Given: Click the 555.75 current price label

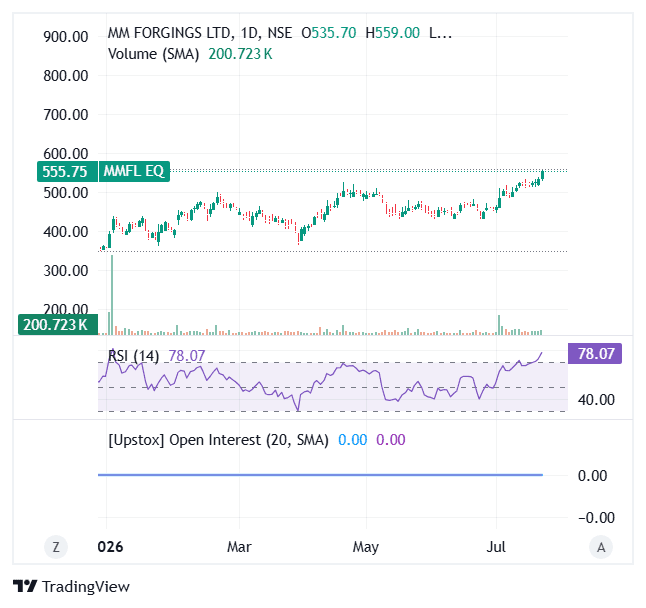Looking at the screenshot, I should [x=67, y=171].
